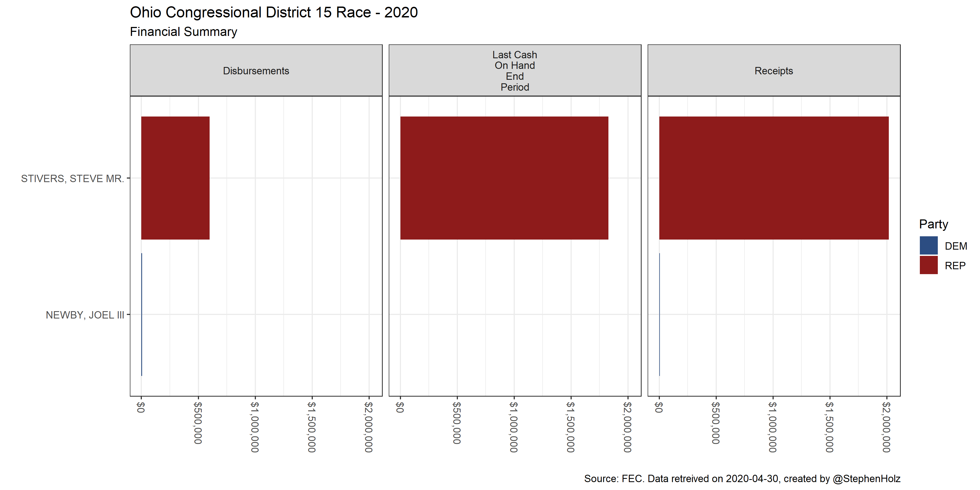Screen dimensions: 980x490
Task: Click the REP legend label text
Action: 955,265
